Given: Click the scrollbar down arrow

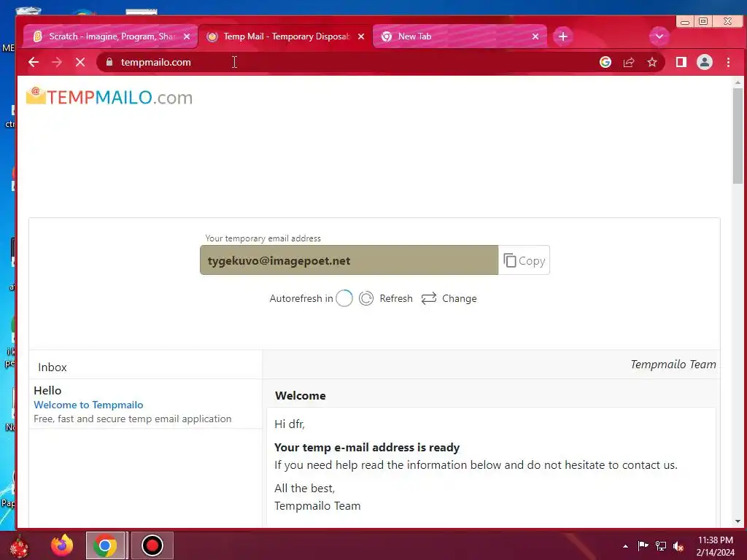Looking at the screenshot, I should click(738, 521).
